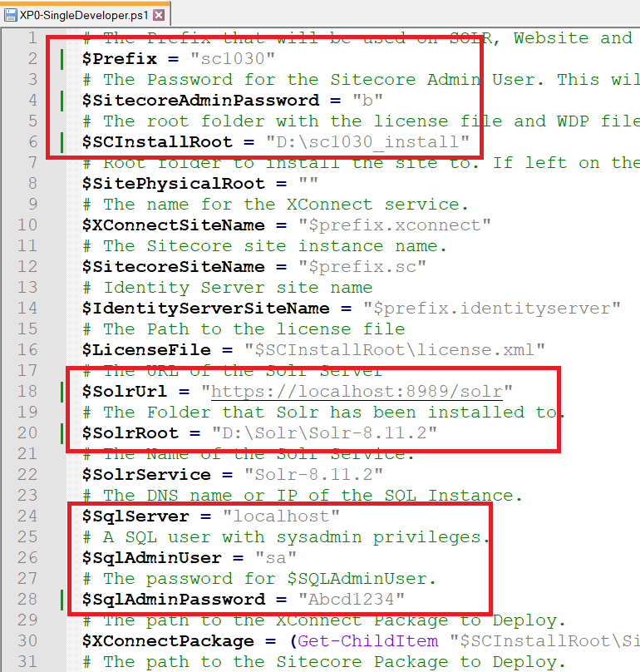Place cursor in the "Abcd1234" password value
Image resolution: width=640 pixels, height=672 pixels.
pyautogui.click(x=352, y=599)
